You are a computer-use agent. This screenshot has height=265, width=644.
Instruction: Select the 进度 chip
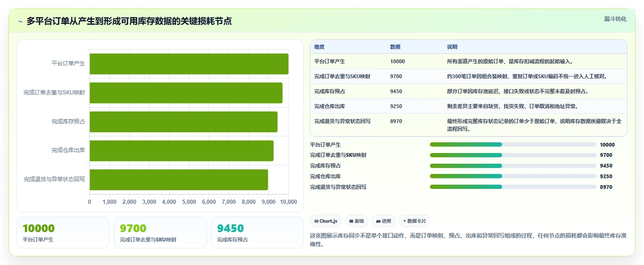click(384, 221)
